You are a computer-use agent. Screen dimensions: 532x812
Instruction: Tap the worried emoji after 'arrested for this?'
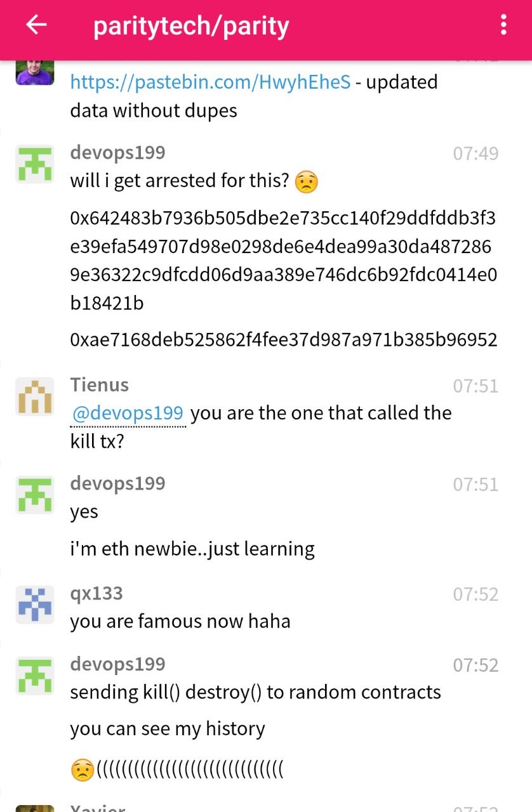(307, 182)
